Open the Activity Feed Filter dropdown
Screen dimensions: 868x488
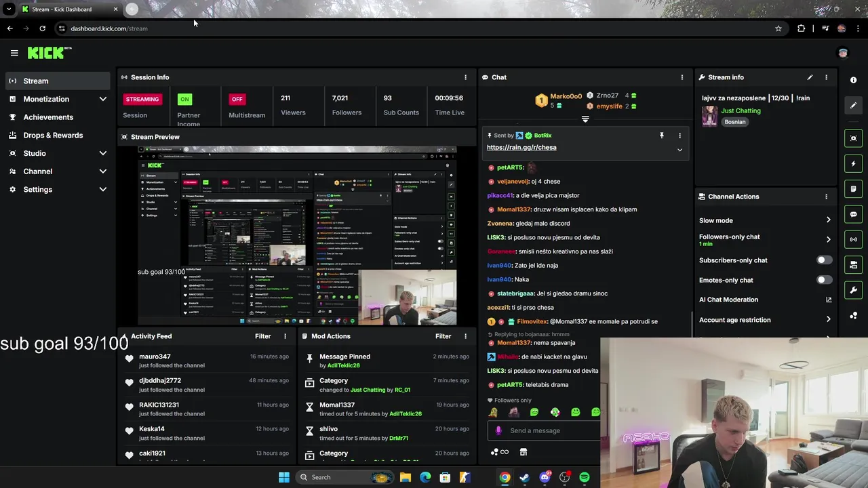pyautogui.click(x=262, y=336)
